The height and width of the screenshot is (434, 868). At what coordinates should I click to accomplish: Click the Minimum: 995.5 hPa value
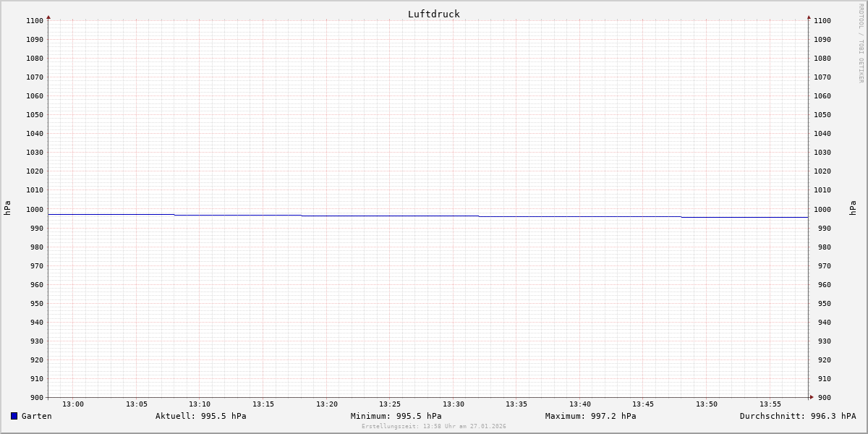[396, 416]
